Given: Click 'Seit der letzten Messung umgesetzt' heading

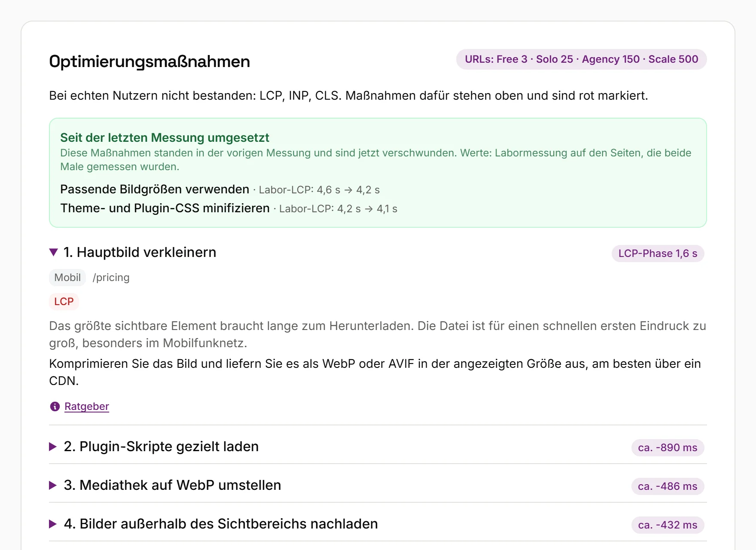Looking at the screenshot, I should 165,137.
